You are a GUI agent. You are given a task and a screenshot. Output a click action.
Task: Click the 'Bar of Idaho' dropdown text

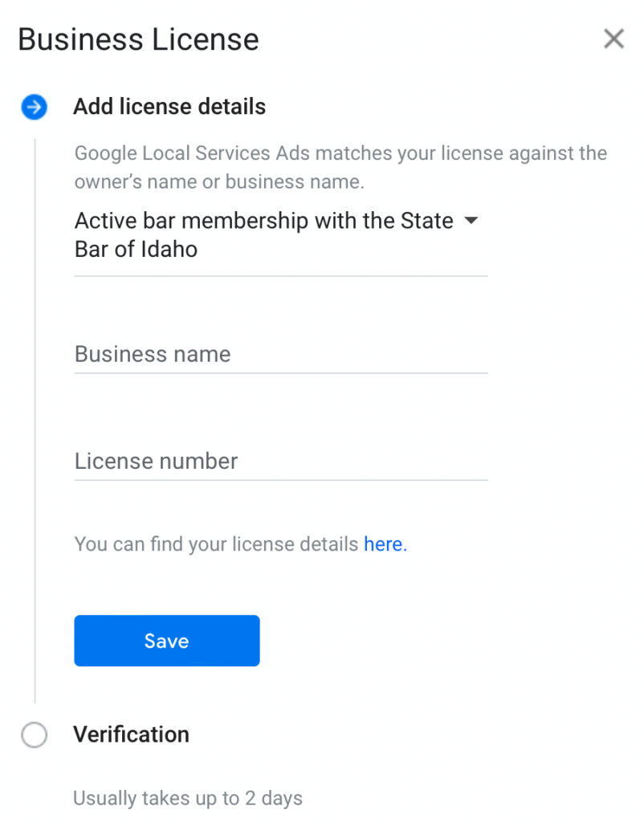pos(137,250)
